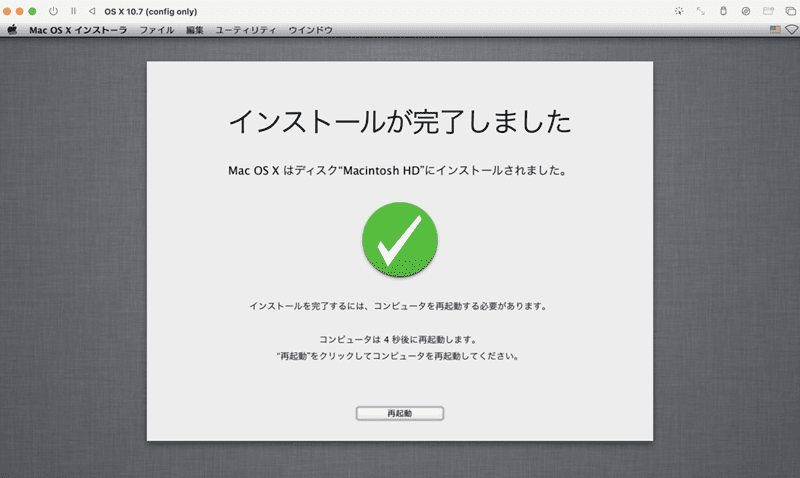Viewport: 800px width, 478px height.
Task: Open the Apple logo menu
Action: (12, 30)
